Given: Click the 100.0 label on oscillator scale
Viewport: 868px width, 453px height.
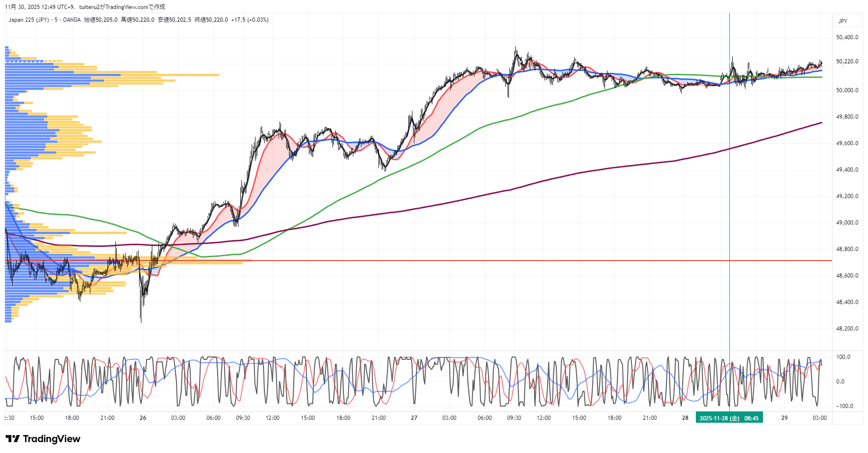Looking at the screenshot, I should (843, 357).
